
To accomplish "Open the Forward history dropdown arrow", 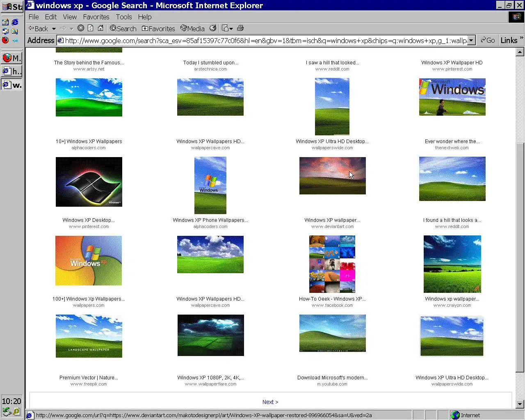I will [71, 29].
